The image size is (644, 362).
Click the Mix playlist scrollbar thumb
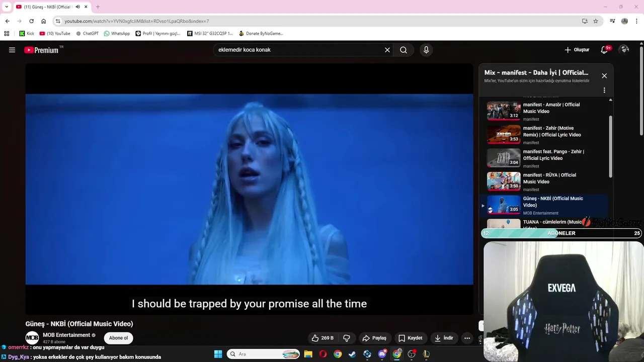point(611,146)
